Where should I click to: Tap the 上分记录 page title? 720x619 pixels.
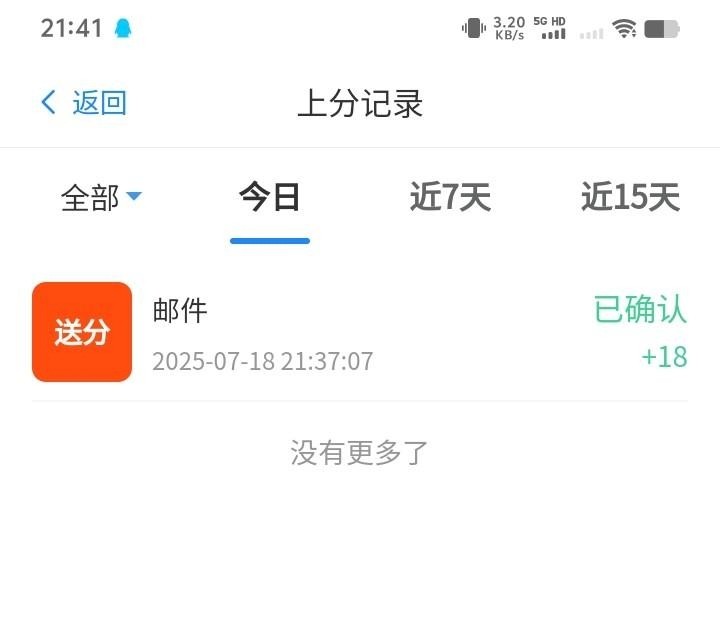[360, 103]
